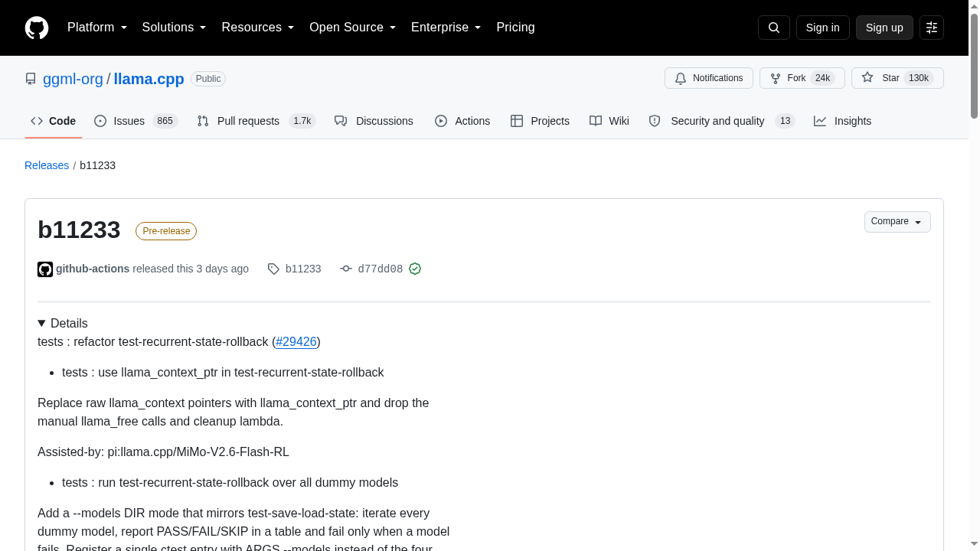Open the Actions tab

(x=462, y=121)
